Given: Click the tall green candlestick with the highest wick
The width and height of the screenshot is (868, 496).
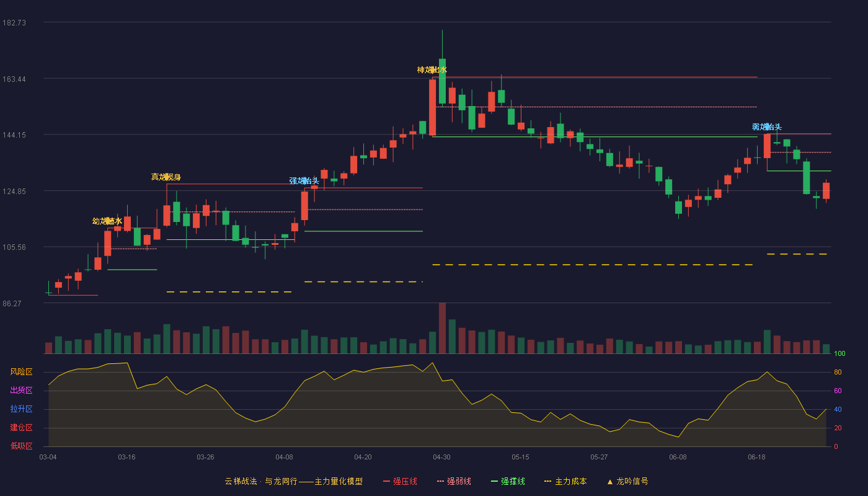Looking at the screenshot, I should (x=442, y=81).
